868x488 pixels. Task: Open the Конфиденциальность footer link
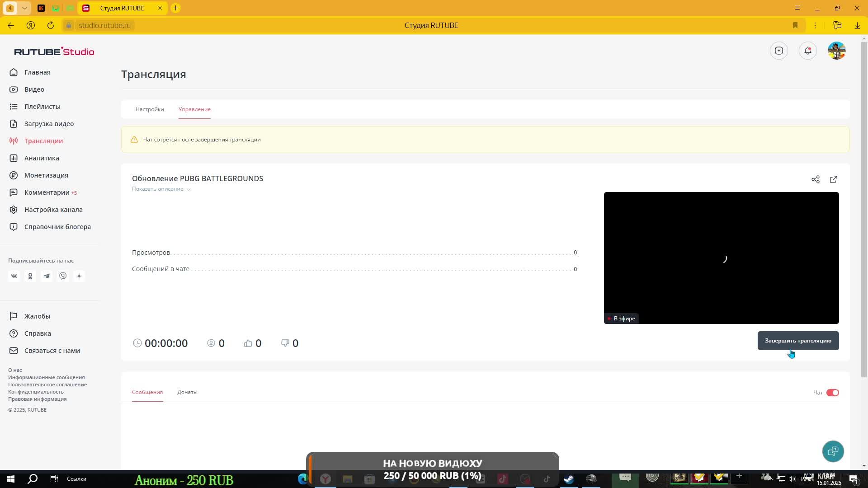[36, 392]
